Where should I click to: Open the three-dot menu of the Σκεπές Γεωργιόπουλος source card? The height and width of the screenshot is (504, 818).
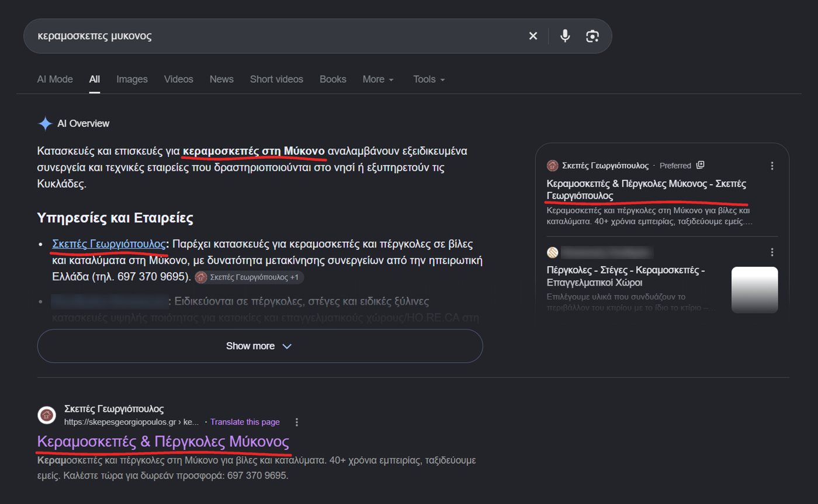pyautogui.click(x=772, y=166)
